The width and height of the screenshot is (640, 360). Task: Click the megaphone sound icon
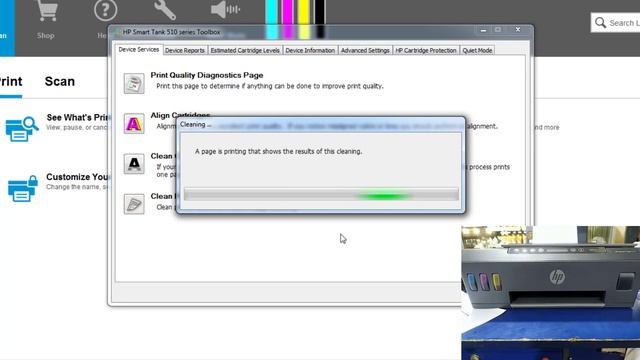point(225,9)
